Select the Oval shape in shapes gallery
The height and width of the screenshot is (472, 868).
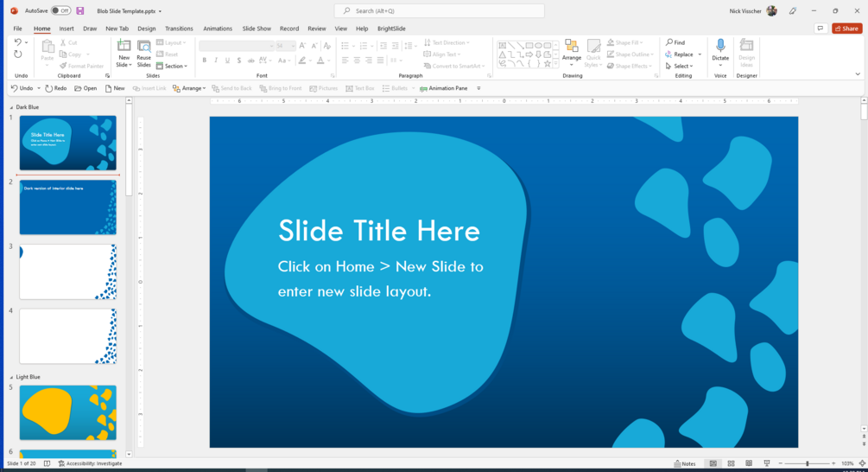pyautogui.click(x=538, y=46)
